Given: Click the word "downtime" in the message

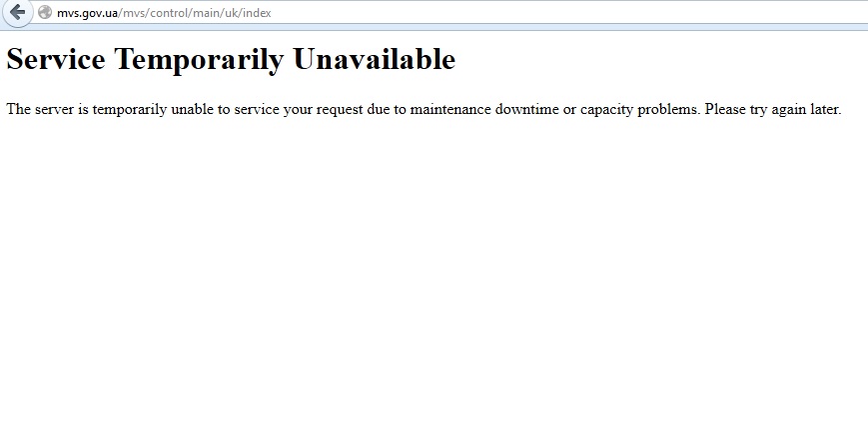Looking at the screenshot, I should click(527, 109).
